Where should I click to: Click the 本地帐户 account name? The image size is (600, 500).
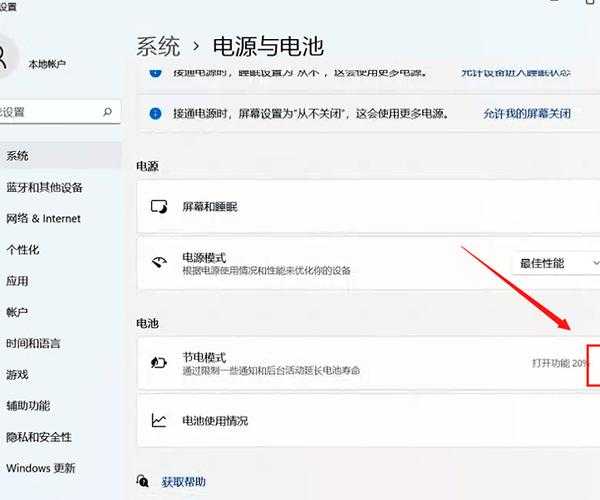(x=47, y=64)
